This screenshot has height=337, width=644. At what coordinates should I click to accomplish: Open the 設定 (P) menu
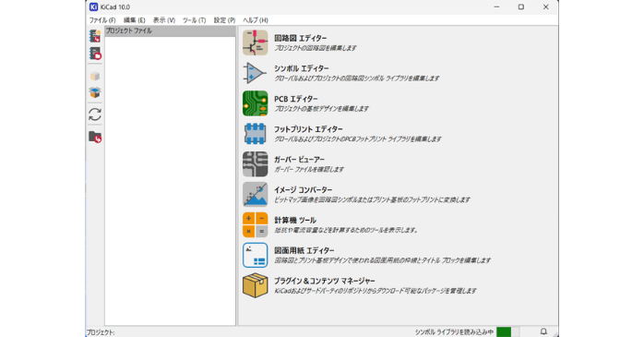coord(224,20)
